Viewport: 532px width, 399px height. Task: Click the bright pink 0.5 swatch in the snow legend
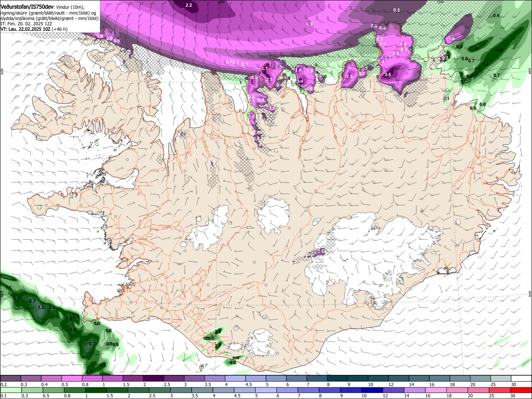click(x=72, y=379)
